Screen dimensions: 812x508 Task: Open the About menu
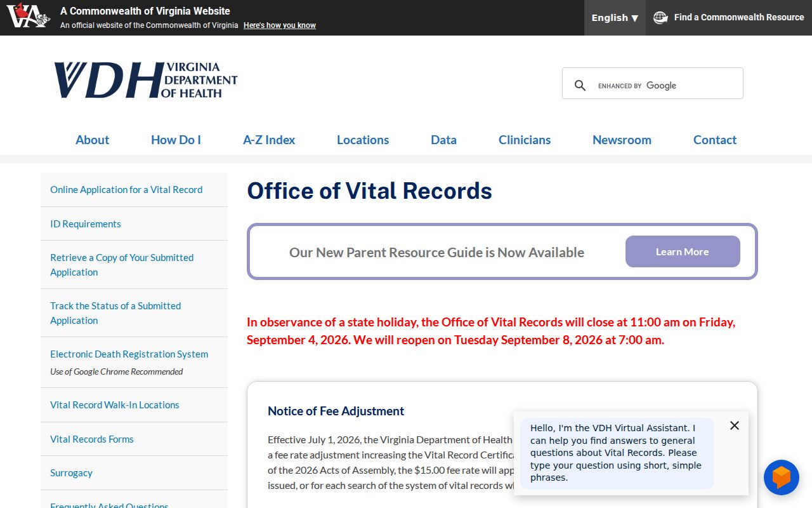[93, 140]
